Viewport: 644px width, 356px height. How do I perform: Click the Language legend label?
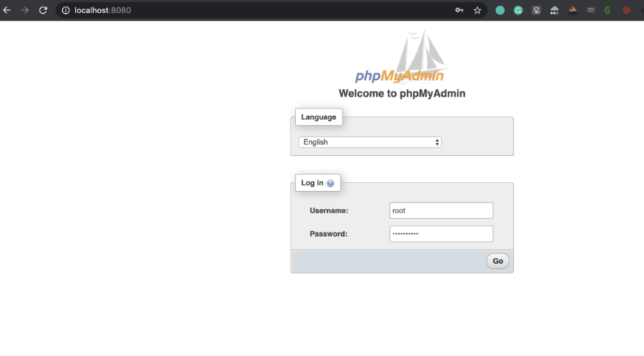[x=318, y=117]
